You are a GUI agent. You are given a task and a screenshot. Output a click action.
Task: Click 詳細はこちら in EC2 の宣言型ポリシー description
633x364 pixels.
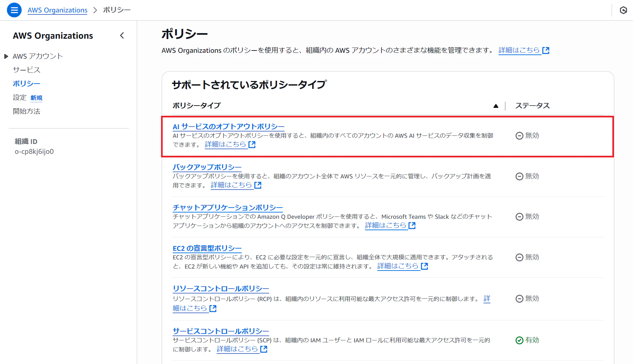coord(398,266)
